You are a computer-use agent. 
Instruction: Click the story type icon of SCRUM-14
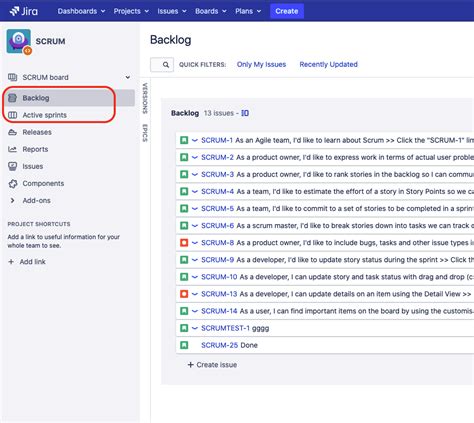point(184,311)
